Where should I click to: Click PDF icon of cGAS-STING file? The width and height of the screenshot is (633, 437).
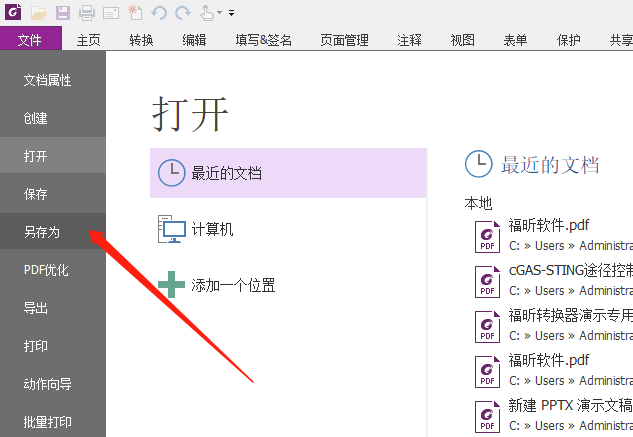point(487,282)
